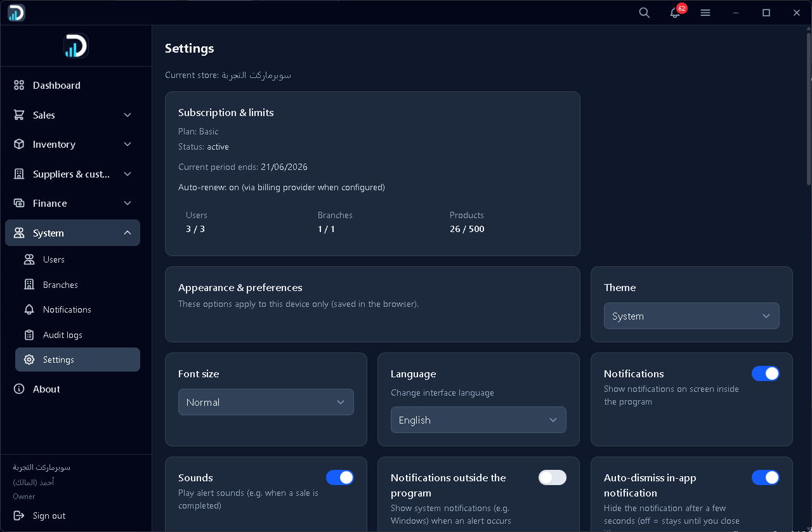Open notifications bell with 62 badge
This screenshot has height=532, width=812.
tap(676, 12)
